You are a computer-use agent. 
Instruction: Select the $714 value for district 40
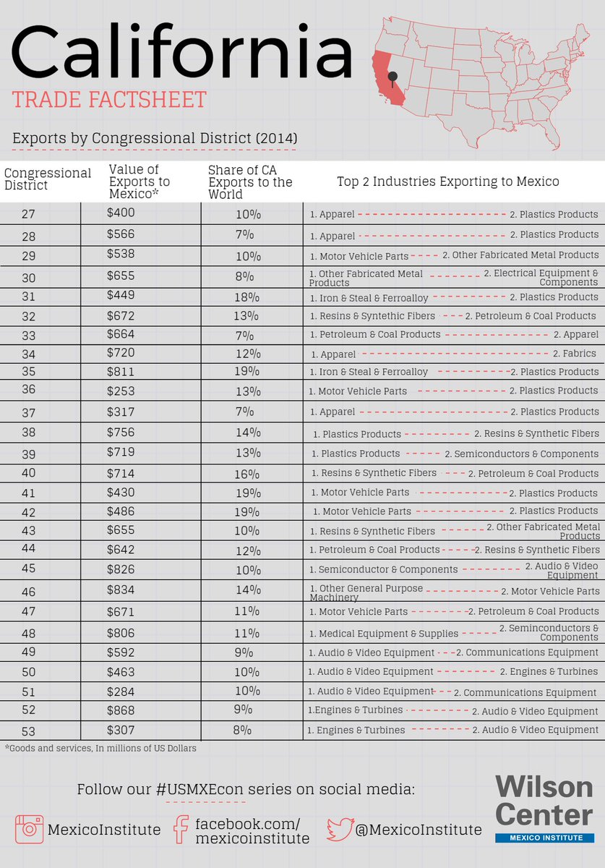(121, 472)
